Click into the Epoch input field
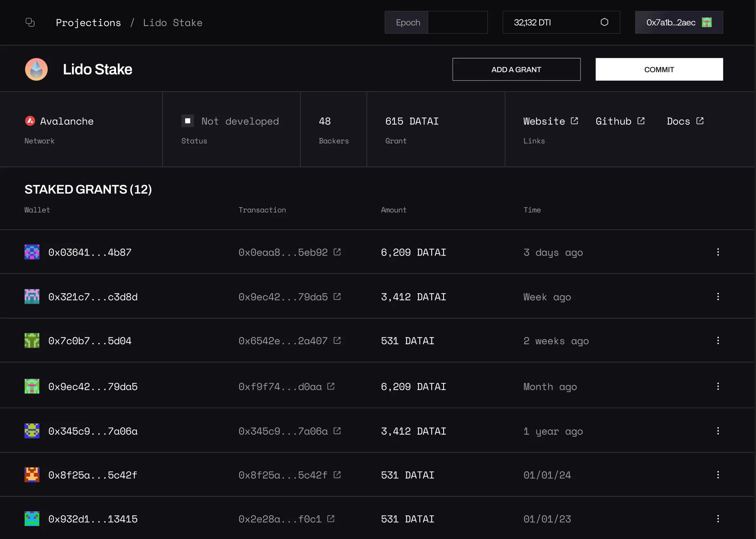Screen dimensions: 756x539 pos(457,22)
